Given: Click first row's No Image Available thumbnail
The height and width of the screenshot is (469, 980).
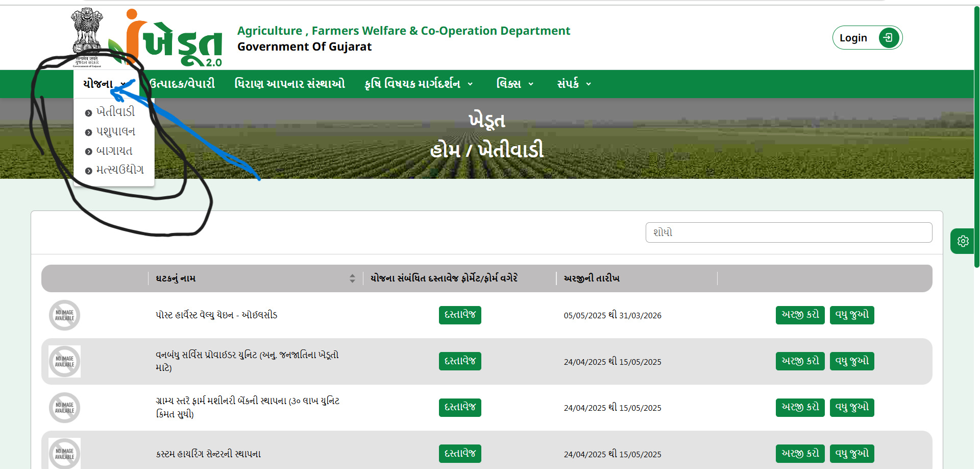Looking at the screenshot, I should 64,315.
